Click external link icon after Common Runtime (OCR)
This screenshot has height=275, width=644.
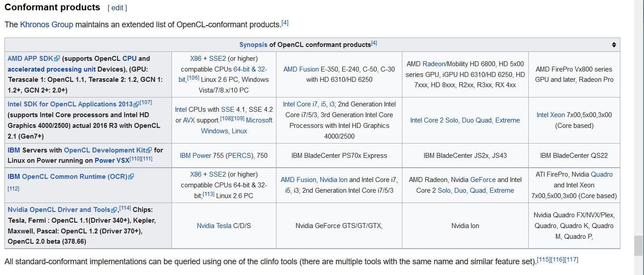(131, 177)
